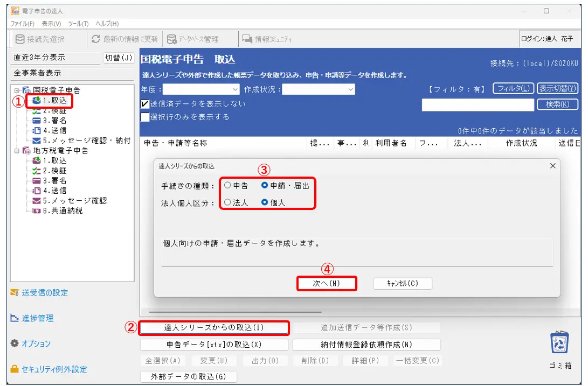This screenshot has width=588, height=386.
Task: Click the 次へ(N) button
Action: click(327, 283)
